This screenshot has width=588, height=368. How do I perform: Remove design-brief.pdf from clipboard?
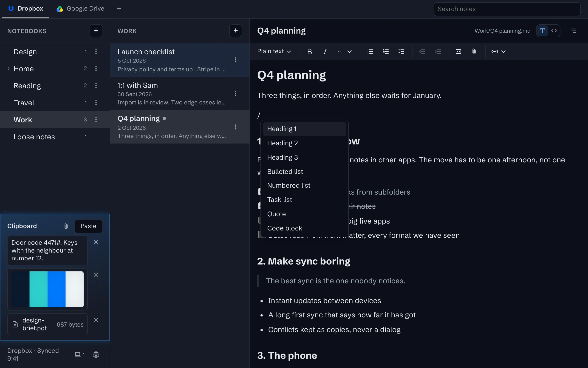point(96,320)
